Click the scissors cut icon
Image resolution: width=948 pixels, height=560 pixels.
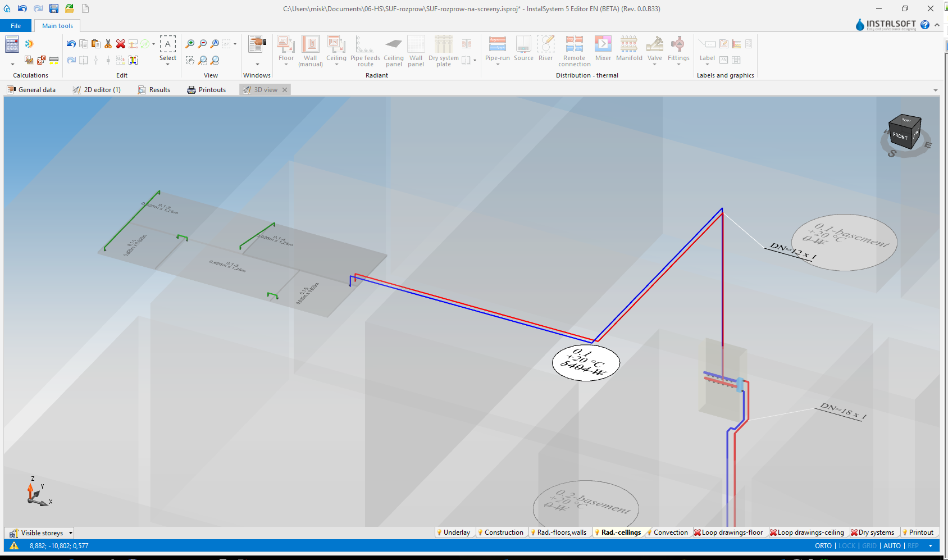(108, 44)
